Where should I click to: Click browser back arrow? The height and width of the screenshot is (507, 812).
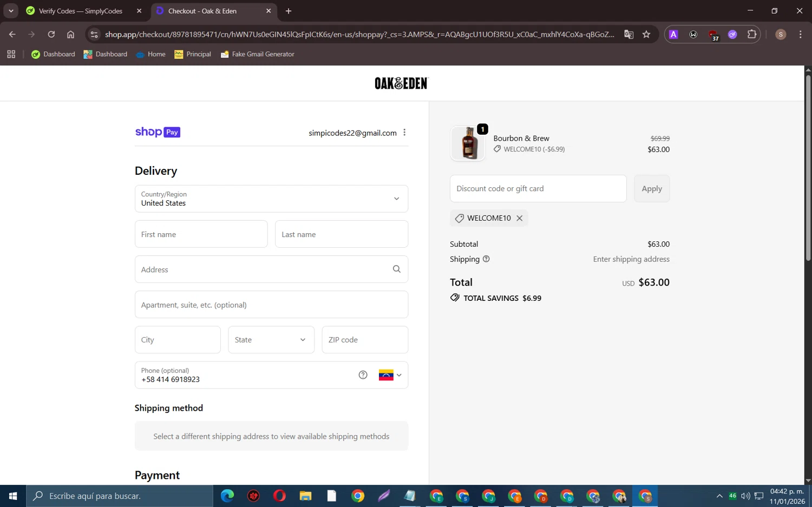(x=12, y=34)
